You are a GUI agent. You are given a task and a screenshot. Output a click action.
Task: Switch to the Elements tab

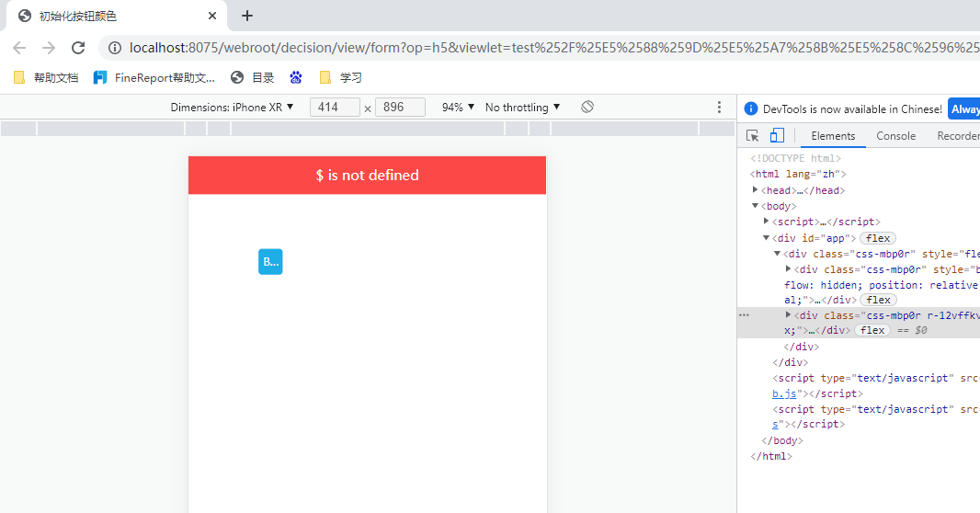(x=833, y=135)
